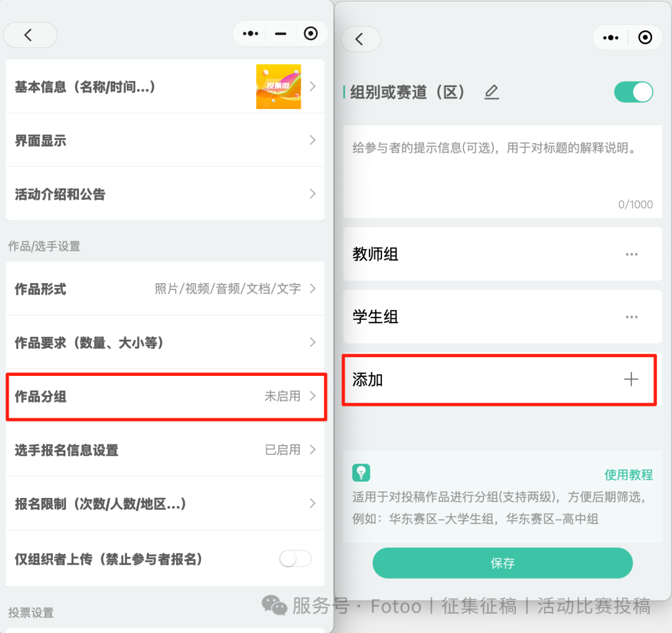
Task: Open the 使用教程 link
Action: (x=628, y=474)
